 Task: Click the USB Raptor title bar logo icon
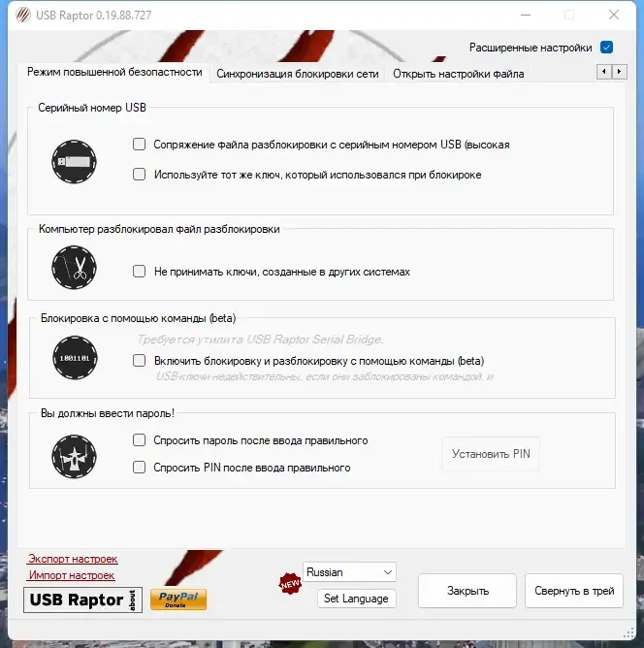[23, 15]
